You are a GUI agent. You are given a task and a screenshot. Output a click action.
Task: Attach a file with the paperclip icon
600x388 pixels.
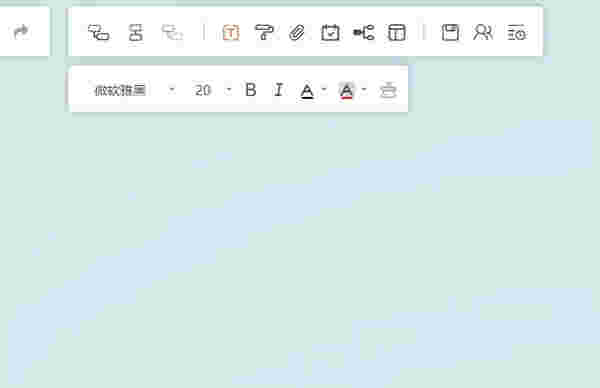[x=297, y=33]
